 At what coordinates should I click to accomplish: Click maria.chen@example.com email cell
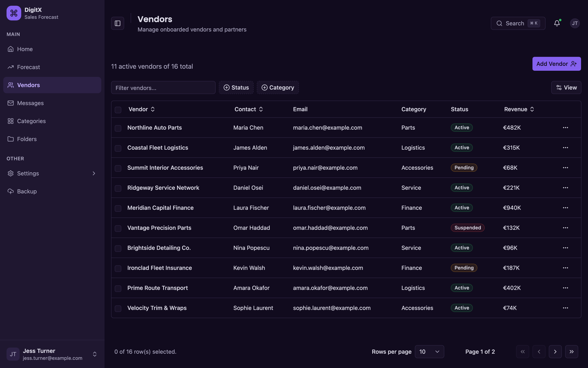tap(327, 128)
